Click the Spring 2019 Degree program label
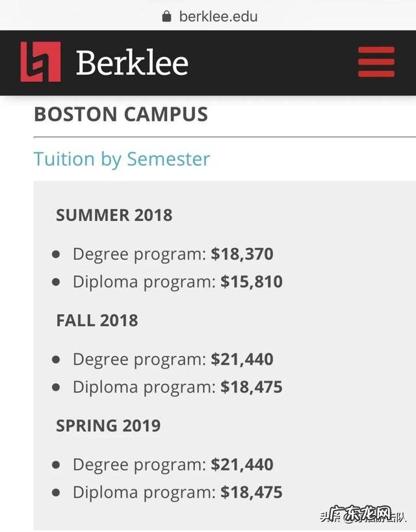 [x=139, y=464]
